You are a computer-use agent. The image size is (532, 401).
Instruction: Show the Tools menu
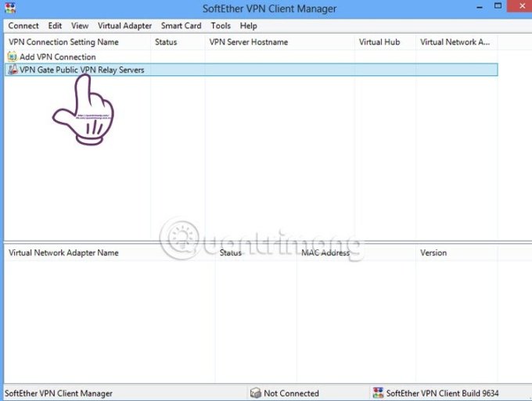[221, 26]
